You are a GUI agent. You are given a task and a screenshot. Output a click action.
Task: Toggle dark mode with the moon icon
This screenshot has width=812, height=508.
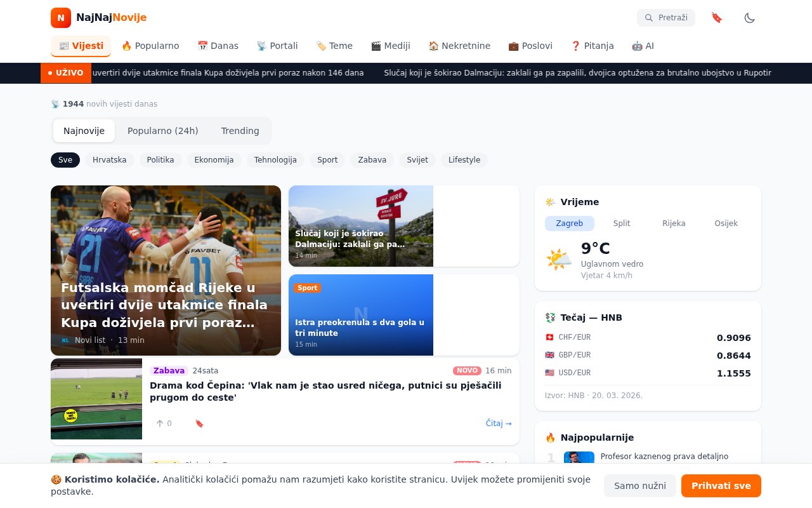(x=750, y=18)
